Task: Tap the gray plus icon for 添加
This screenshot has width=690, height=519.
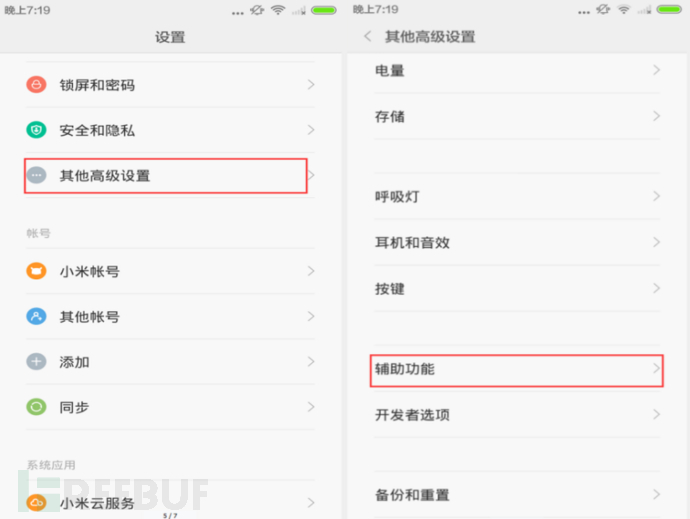Action: (x=36, y=362)
